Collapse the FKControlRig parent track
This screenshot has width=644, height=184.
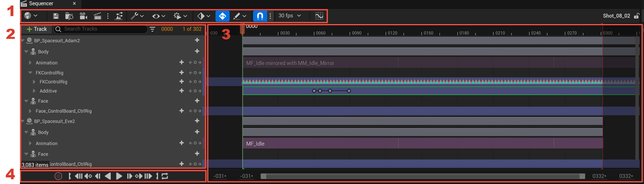(30, 73)
